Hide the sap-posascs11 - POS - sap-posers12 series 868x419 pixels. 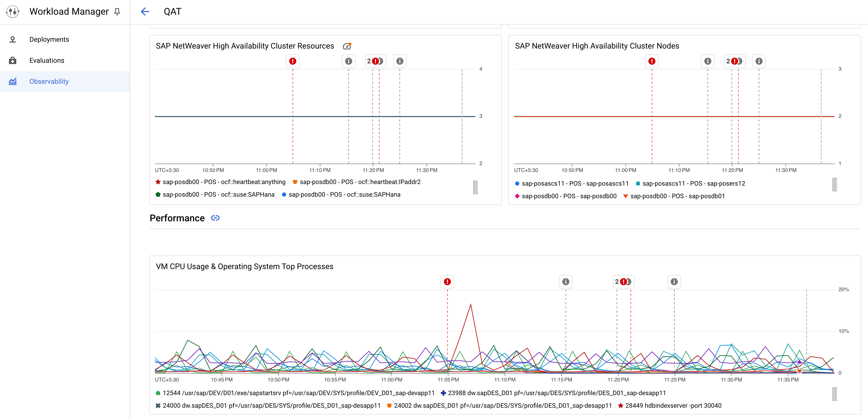tap(694, 184)
